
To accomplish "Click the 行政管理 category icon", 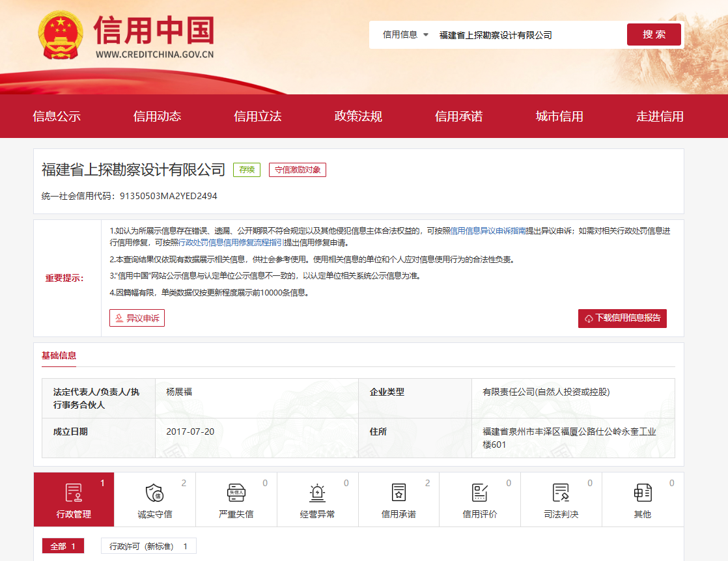I will [74, 493].
